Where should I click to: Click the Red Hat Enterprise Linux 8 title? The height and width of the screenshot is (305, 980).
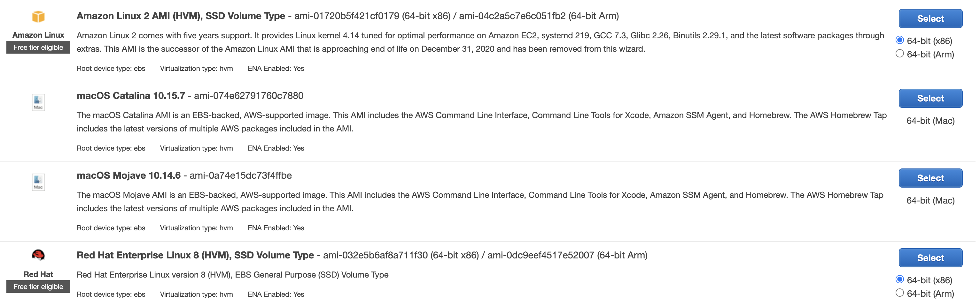click(x=195, y=255)
